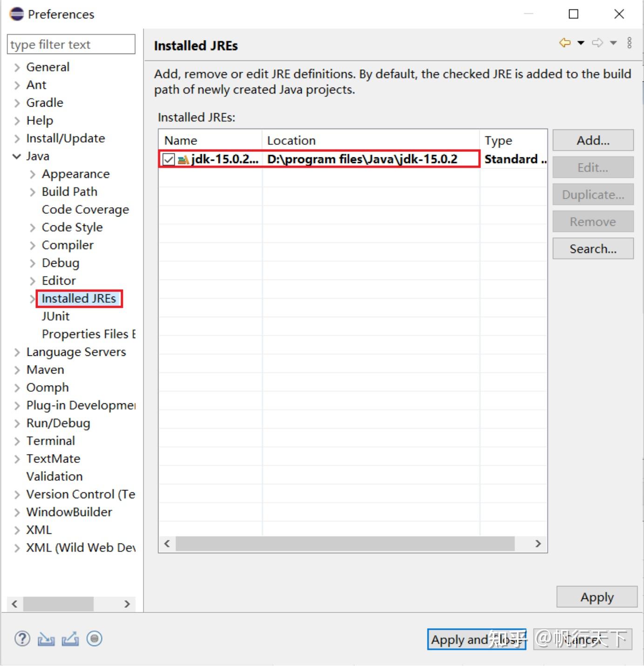Export preferences using the export icon
644x666 pixels.
pos(70,639)
